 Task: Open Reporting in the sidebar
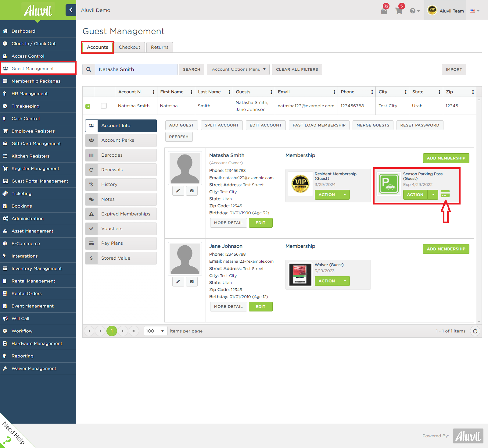38,356
